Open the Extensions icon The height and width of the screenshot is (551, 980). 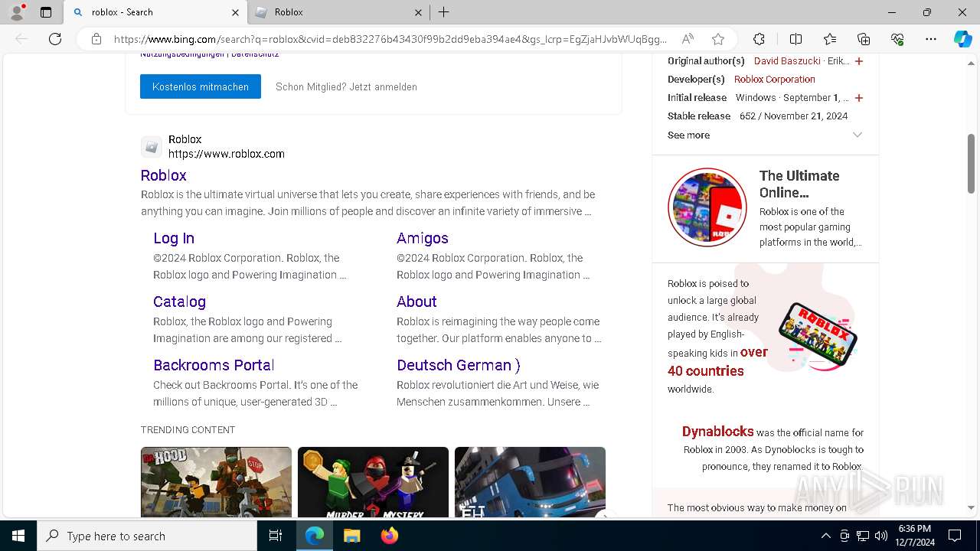click(759, 39)
